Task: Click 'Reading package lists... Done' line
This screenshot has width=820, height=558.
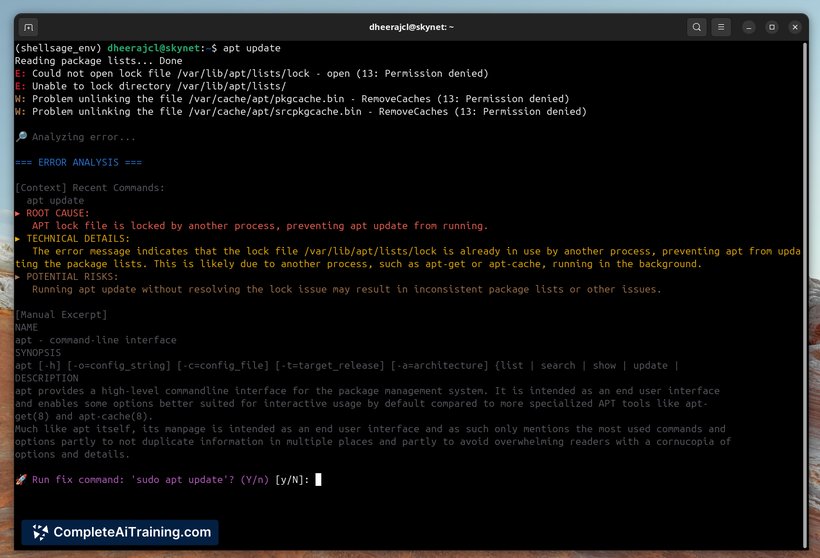Action: tap(99, 61)
